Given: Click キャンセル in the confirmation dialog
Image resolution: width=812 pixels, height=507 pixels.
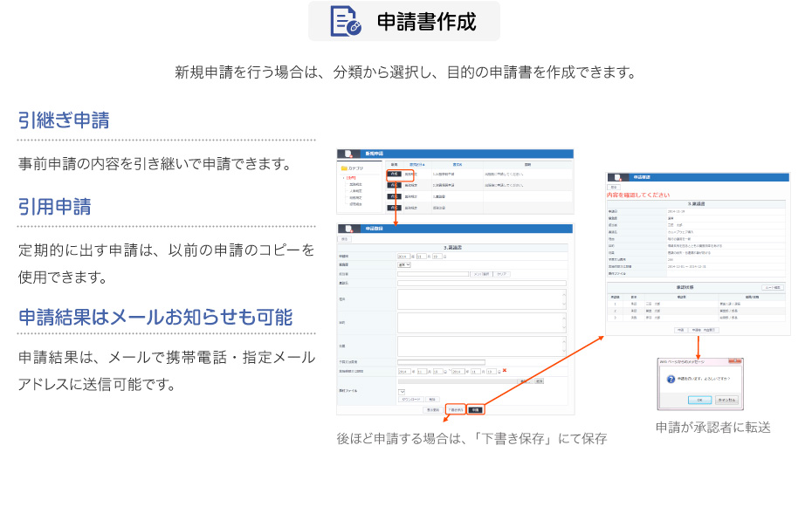Looking at the screenshot, I should 726,400.
